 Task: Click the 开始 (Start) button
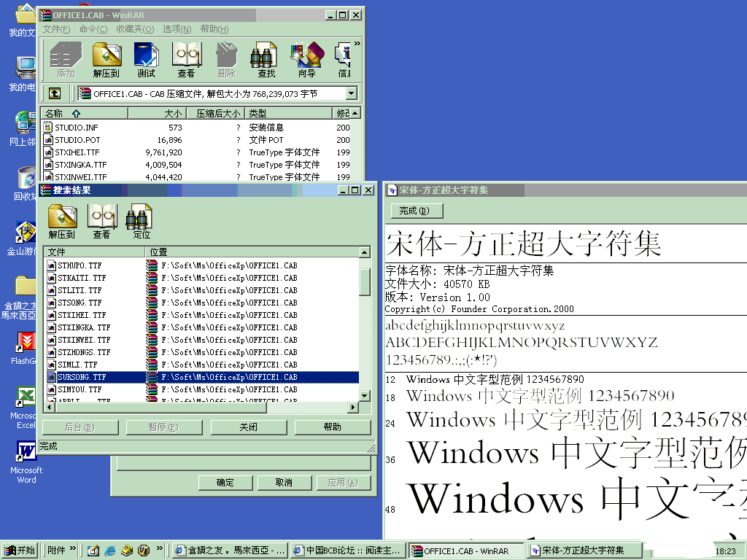[20, 551]
